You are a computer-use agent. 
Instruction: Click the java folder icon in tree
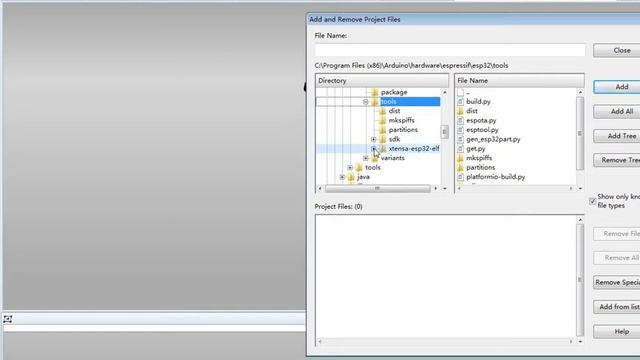[351, 177]
